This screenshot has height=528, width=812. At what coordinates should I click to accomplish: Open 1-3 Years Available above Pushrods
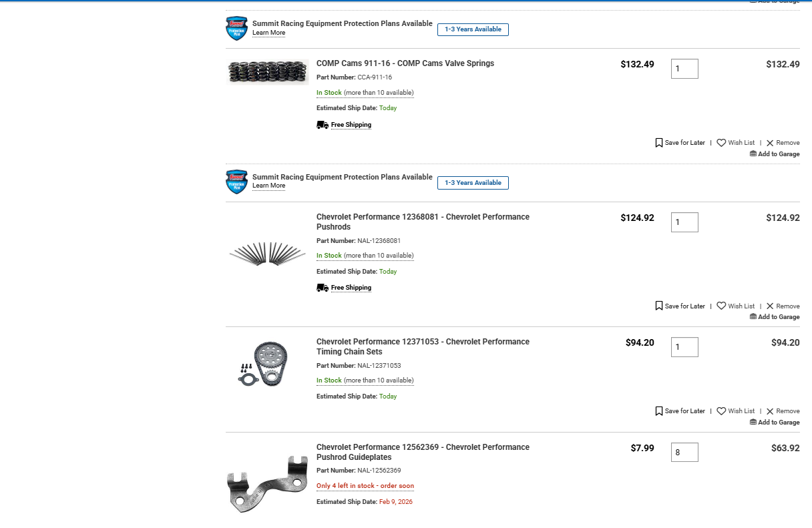pos(473,183)
